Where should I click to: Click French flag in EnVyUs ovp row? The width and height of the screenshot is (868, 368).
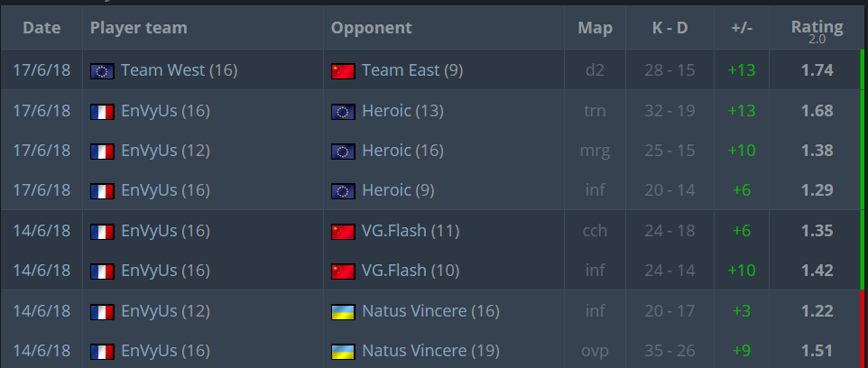(x=102, y=352)
